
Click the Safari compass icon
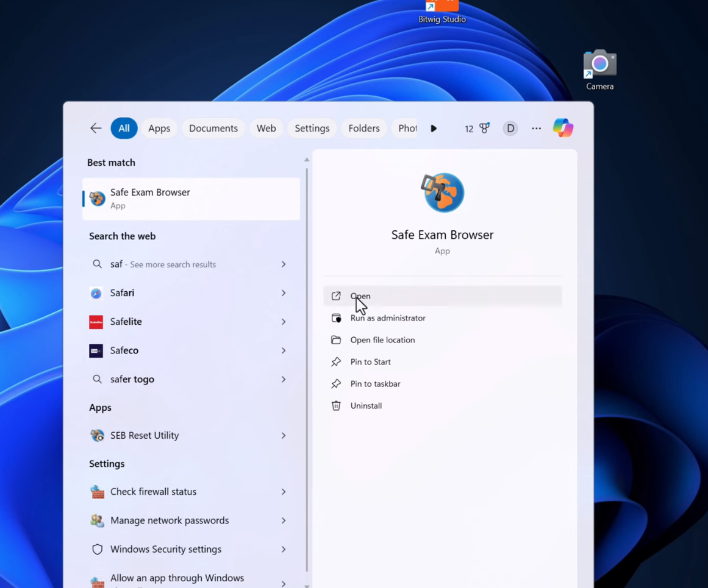(x=96, y=293)
